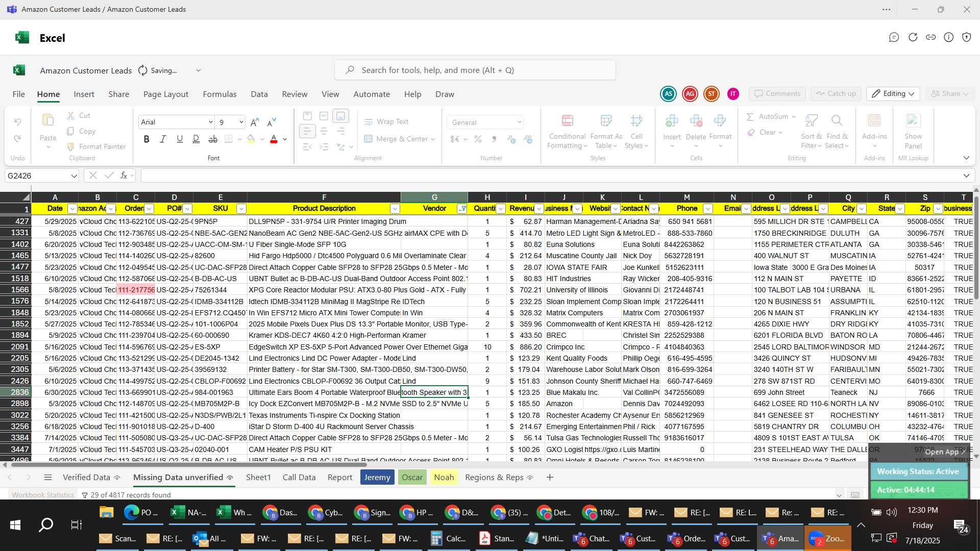Click the Catch up button
980x551 pixels.
pos(836,94)
